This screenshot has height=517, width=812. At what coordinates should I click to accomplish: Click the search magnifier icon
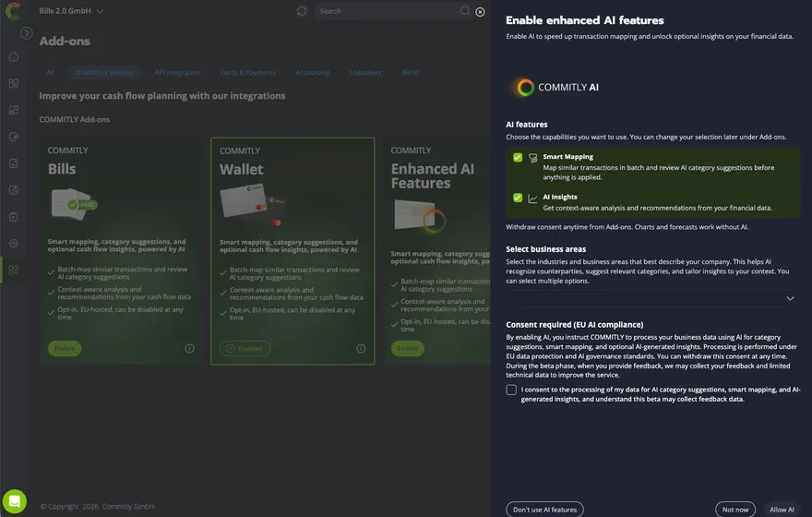(464, 10)
